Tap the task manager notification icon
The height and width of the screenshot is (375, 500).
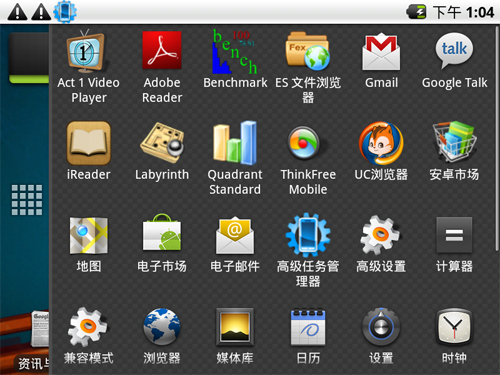coord(65,12)
